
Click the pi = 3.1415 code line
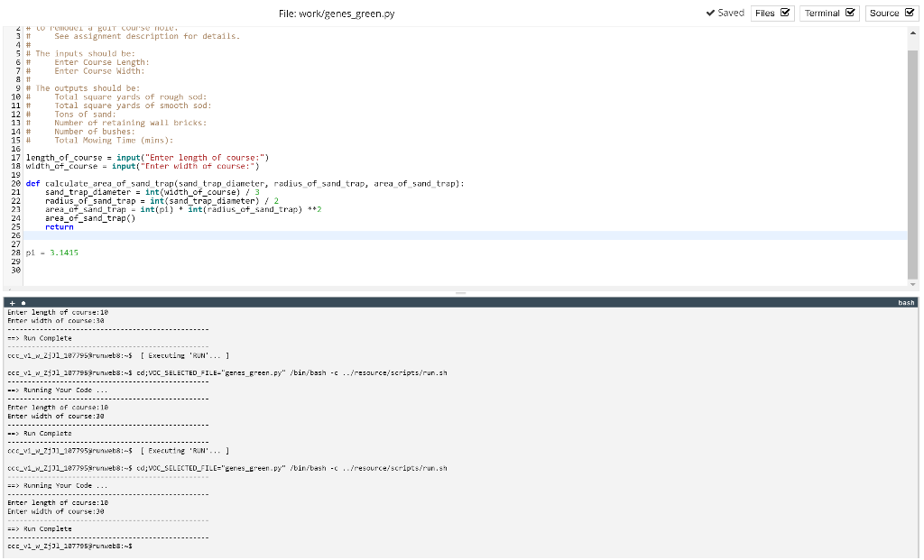51,252
